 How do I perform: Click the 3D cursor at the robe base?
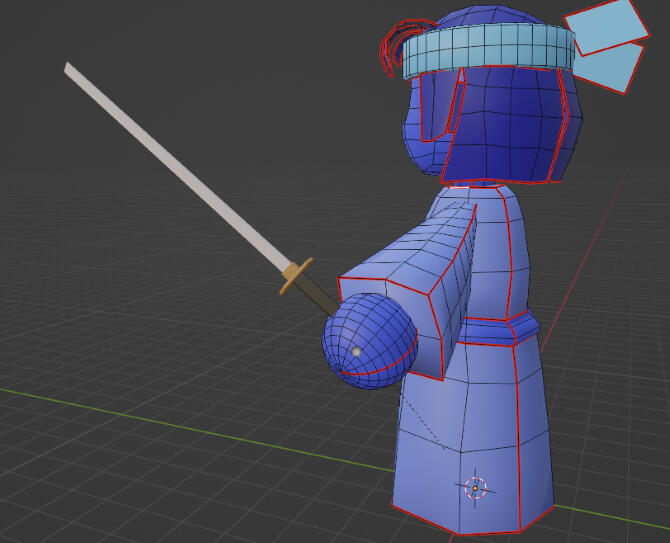click(476, 488)
